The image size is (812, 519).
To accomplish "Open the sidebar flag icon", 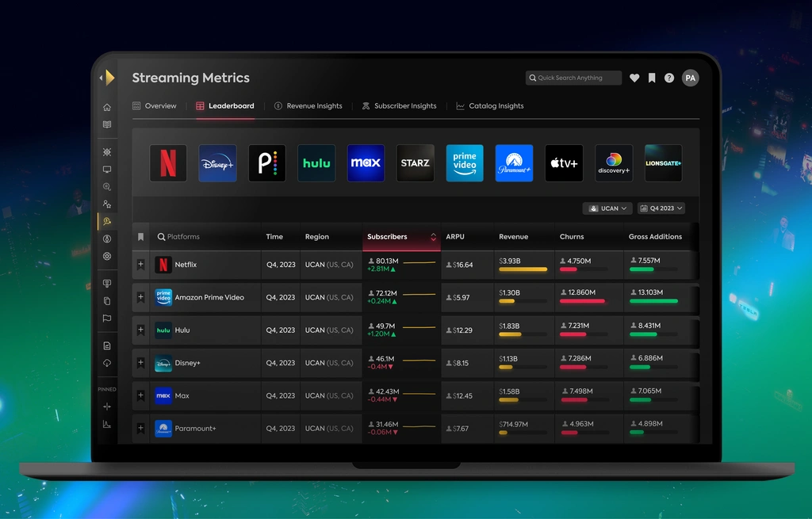I will [107, 319].
